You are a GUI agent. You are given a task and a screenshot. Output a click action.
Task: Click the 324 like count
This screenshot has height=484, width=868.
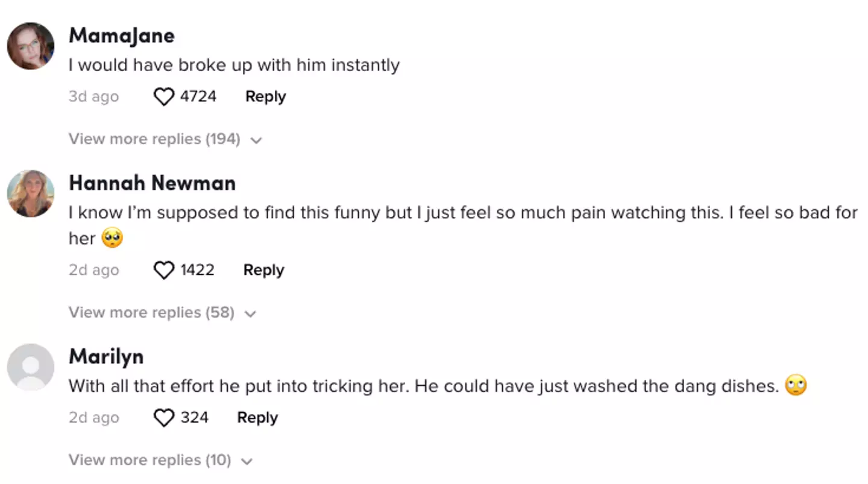194,418
